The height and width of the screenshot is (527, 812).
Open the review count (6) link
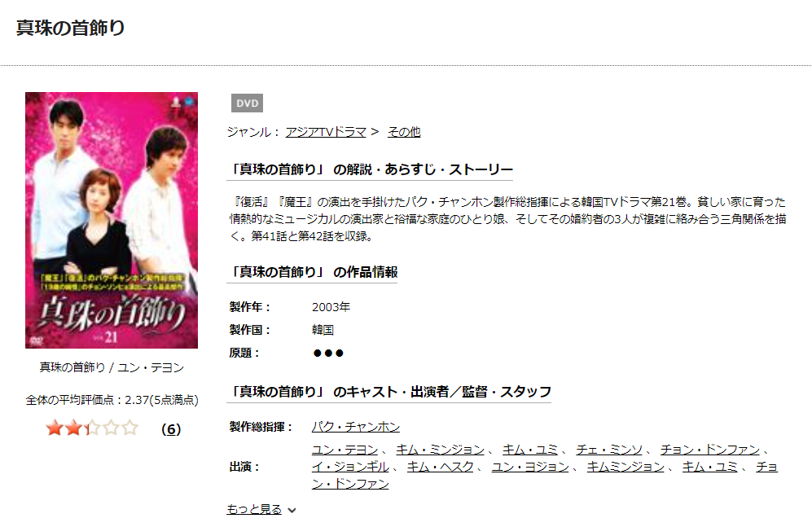coord(171,429)
